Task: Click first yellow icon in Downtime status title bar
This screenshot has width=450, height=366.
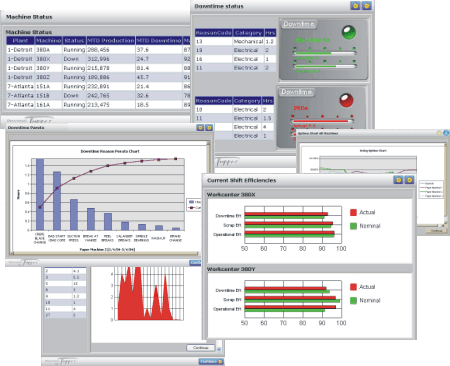Action: tap(355, 6)
